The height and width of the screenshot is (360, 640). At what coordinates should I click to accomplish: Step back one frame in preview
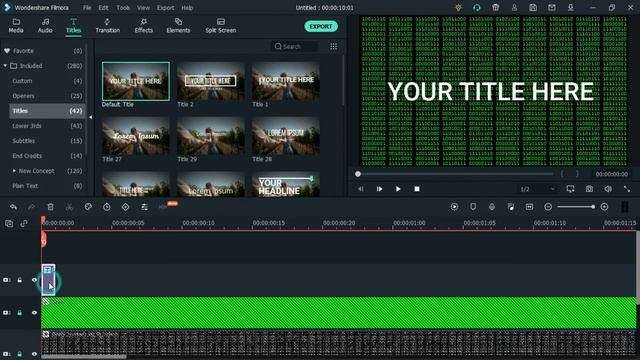click(360, 189)
